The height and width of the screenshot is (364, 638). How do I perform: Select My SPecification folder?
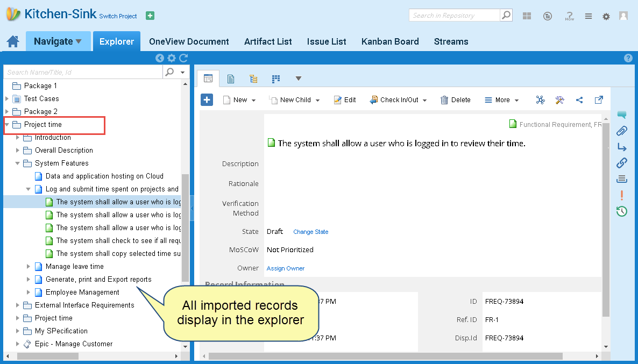61,331
